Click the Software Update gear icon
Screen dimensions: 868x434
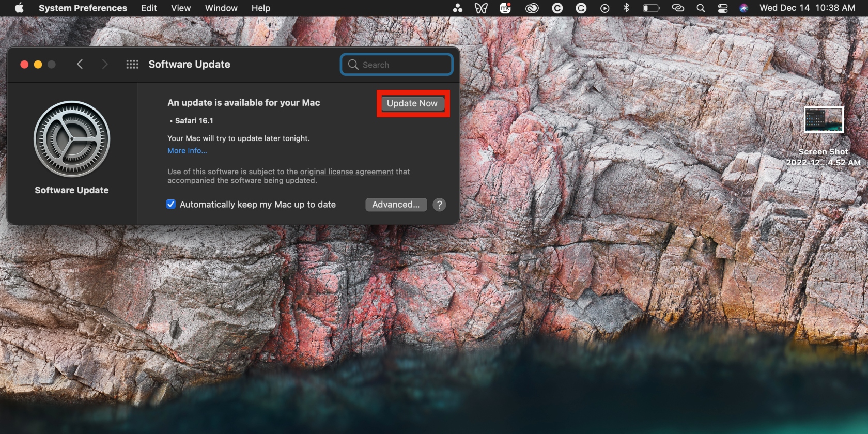[72, 139]
